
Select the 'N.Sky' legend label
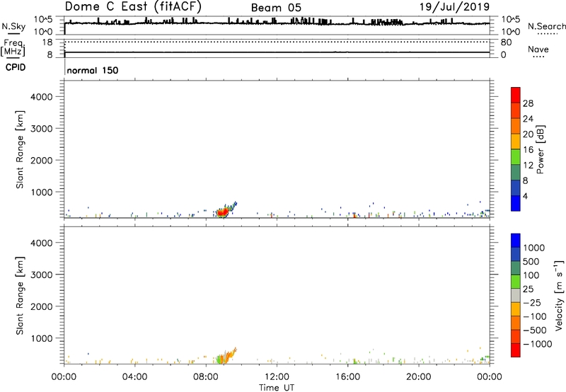(13, 26)
